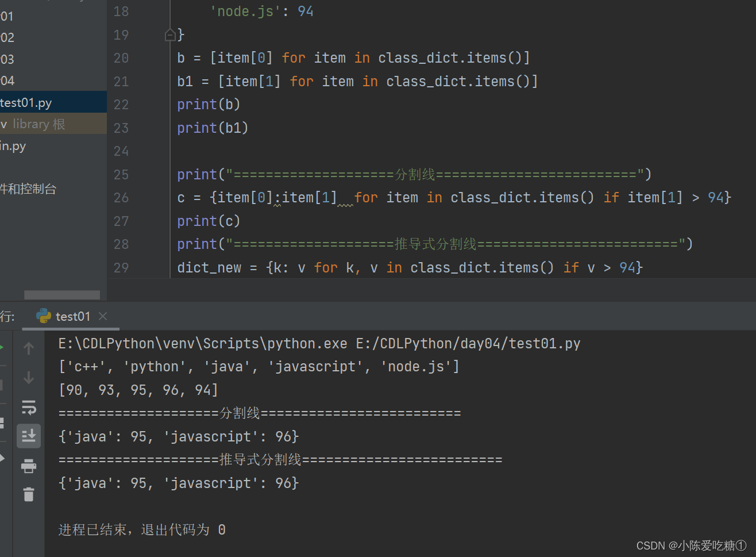Close the test01 console tab
This screenshot has width=756, height=557.
click(103, 316)
